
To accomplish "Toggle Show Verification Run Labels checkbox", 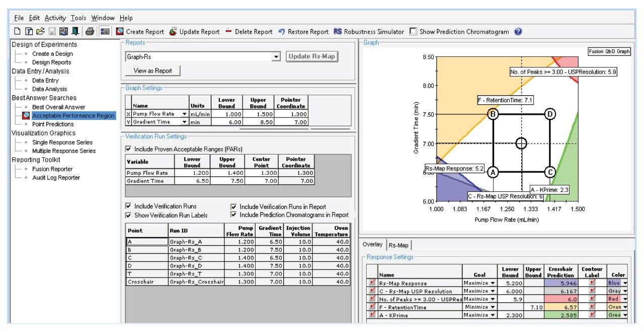I will click(x=129, y=215).
